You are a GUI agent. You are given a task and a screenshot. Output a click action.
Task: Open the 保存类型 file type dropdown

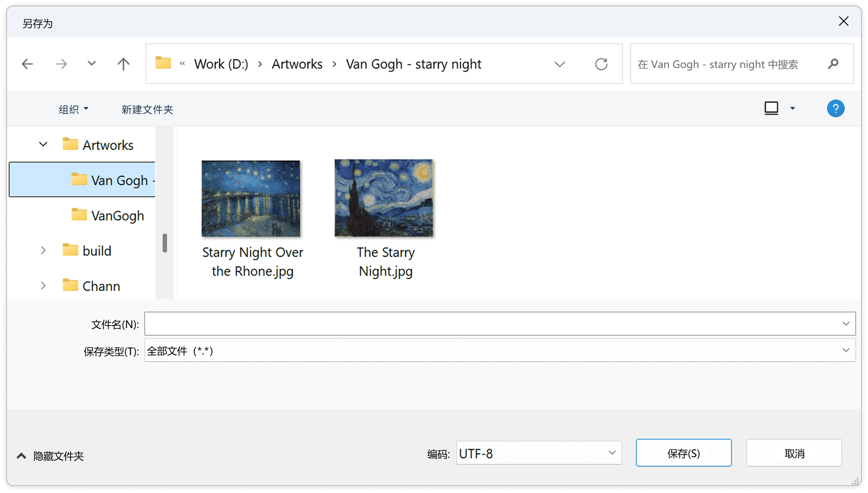coord(500,350)
